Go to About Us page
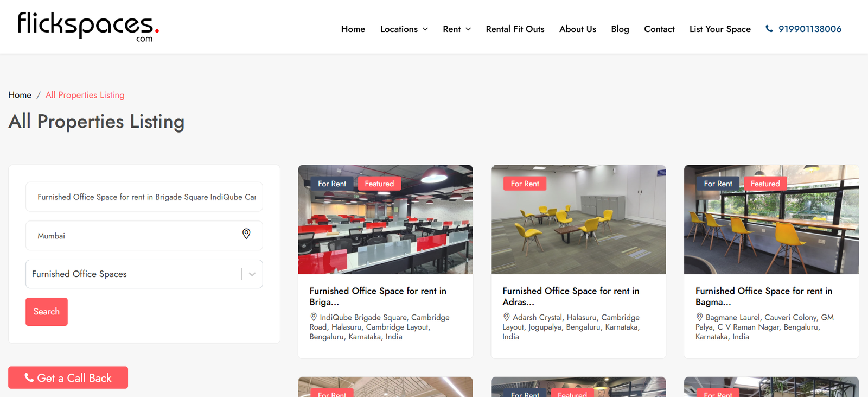Viewport: 868px width, 397px height. 577,29
